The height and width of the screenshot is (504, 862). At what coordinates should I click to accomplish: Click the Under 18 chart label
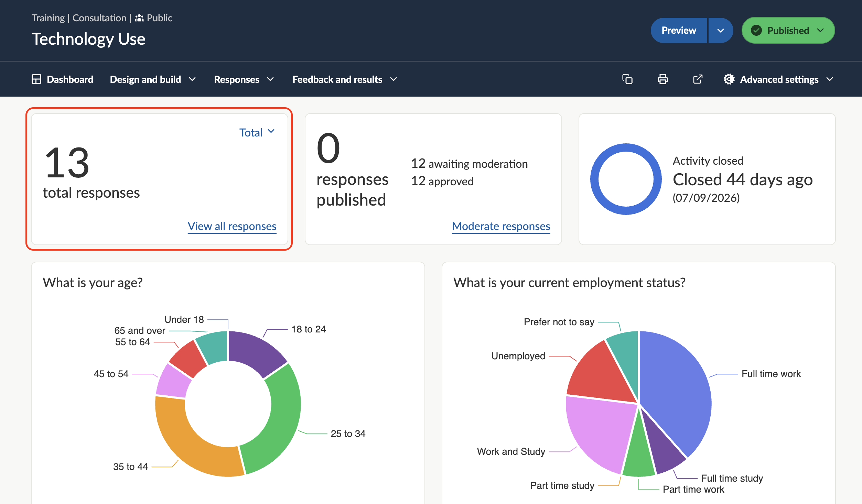(184, 319)
